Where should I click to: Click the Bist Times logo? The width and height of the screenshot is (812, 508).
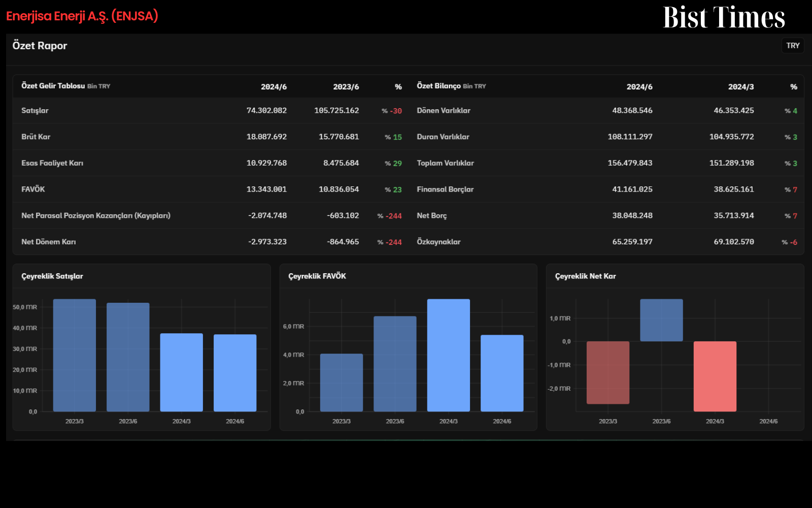(x=724, y=17)
